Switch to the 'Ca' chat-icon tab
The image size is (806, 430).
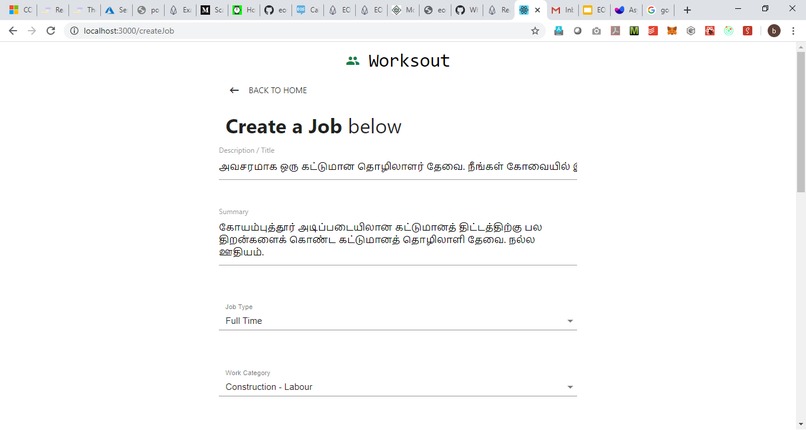click(x=307, y=10)
